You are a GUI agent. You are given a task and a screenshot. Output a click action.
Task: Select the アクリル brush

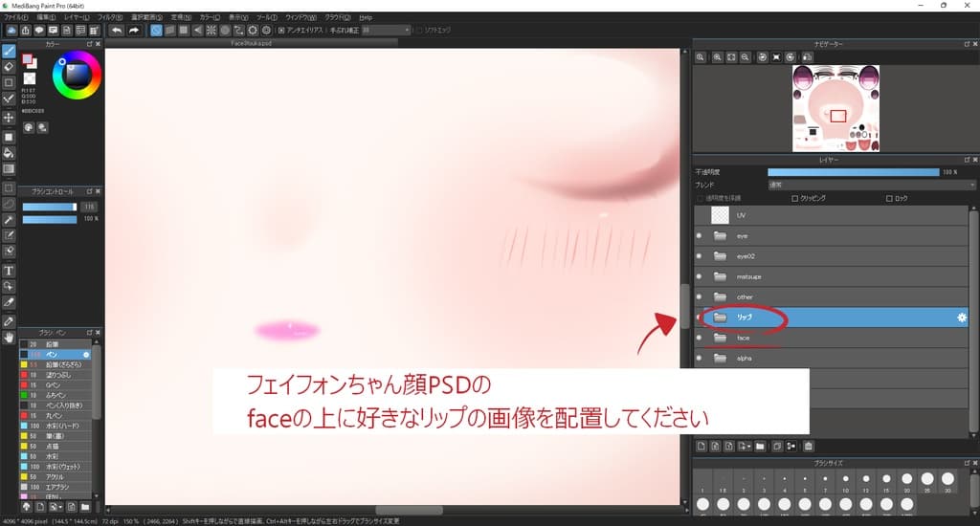point(55,476)
